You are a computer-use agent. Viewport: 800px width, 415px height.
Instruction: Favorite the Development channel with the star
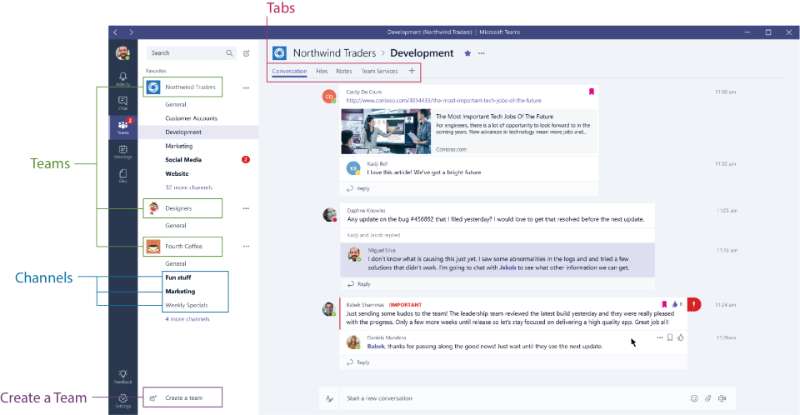[x=467, y=53]
